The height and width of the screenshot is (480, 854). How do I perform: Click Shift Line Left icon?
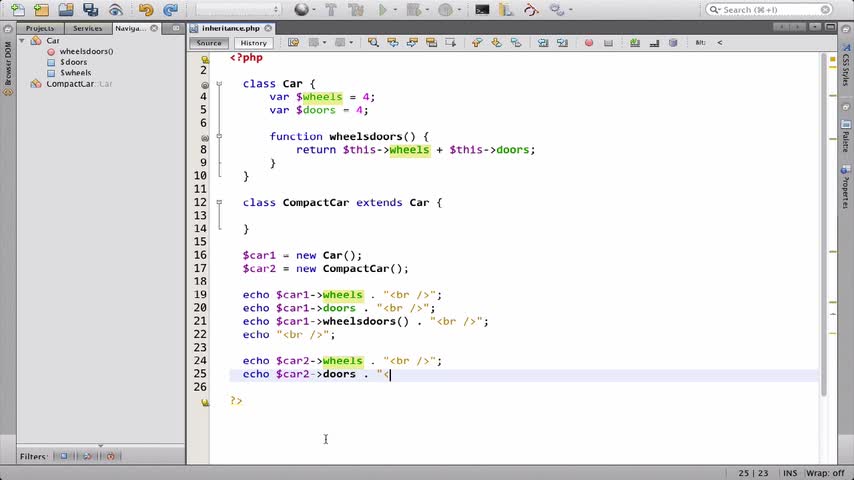coord(543,42)
